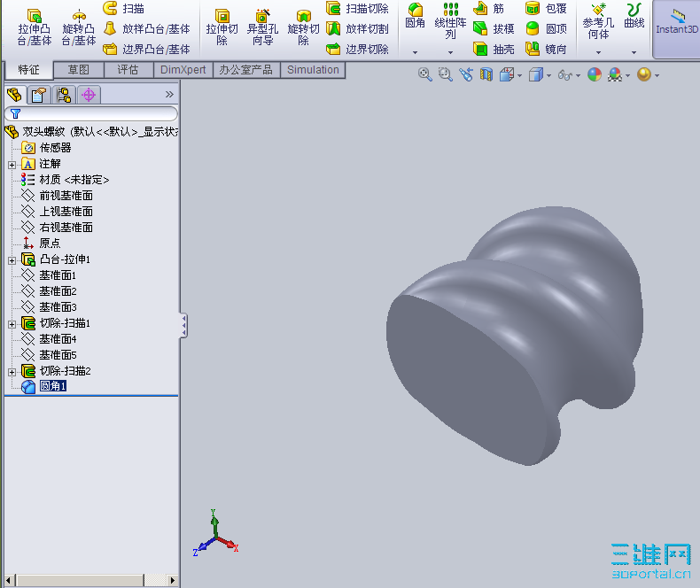
Task: Click the zoom to area icon
Action: 445,74
